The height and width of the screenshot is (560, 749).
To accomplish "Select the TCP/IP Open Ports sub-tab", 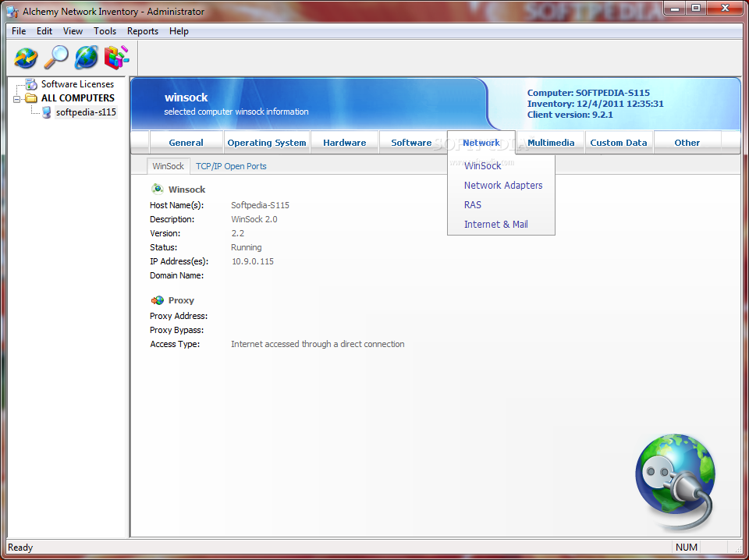I will coord(231,166).
